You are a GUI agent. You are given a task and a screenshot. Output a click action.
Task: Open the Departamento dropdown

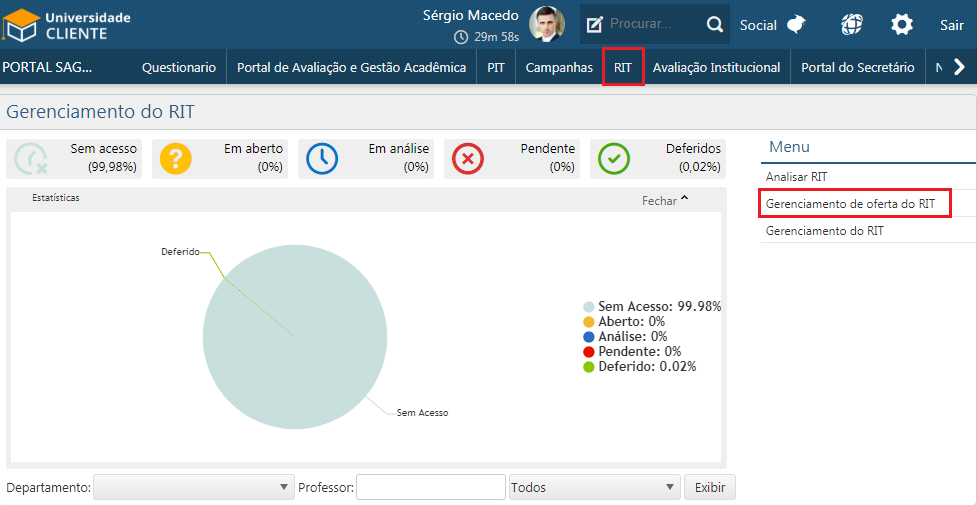pos(194,487)
